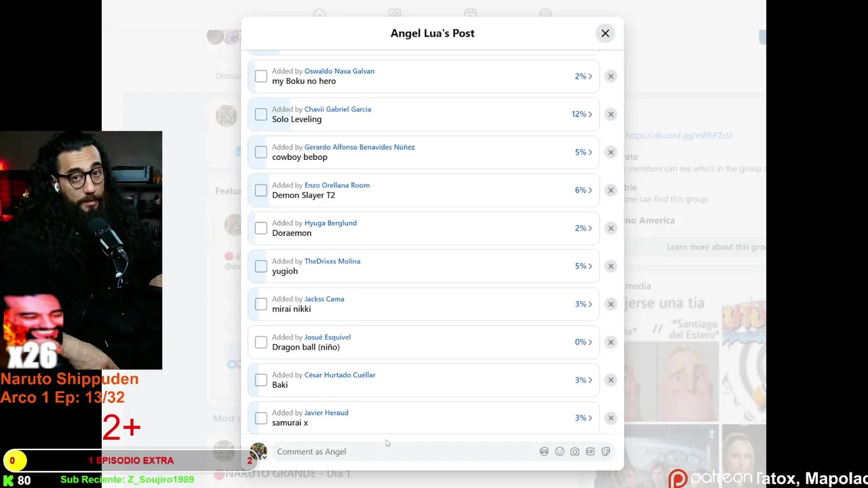Select the mirai nikki checkbox
This screenshot has height=488, width=868.
[261, 304]
